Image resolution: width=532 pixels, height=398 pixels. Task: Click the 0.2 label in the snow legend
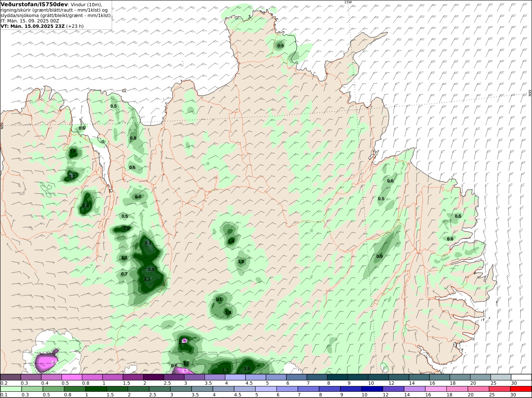pyautogui.click(x=4, y=383)
